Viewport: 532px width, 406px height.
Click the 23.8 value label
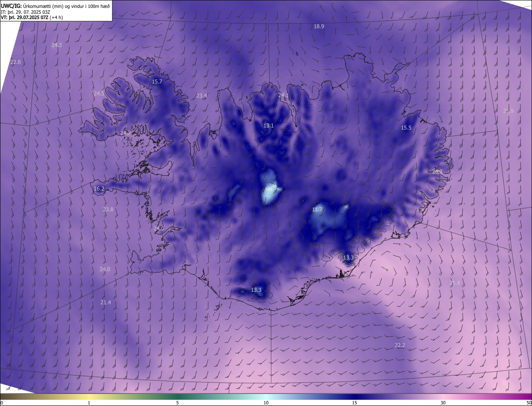[x=108, y=210]
